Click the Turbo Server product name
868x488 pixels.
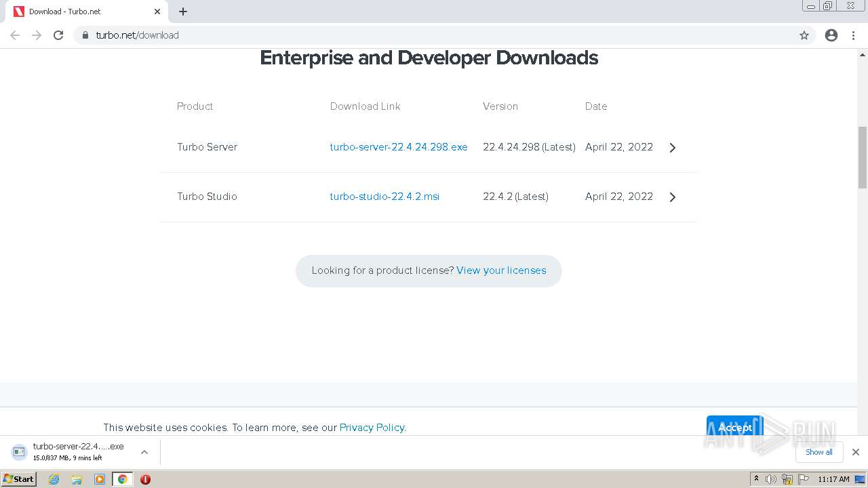[207, 147]
